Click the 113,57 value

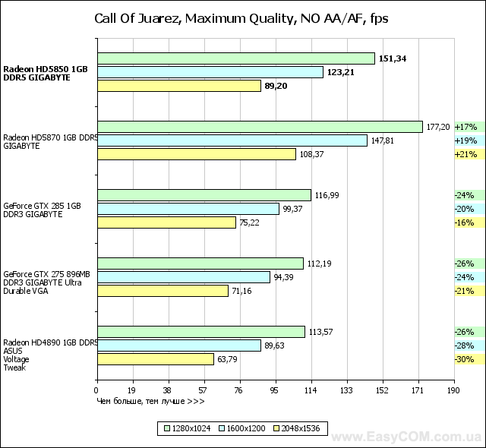[320, 332]
